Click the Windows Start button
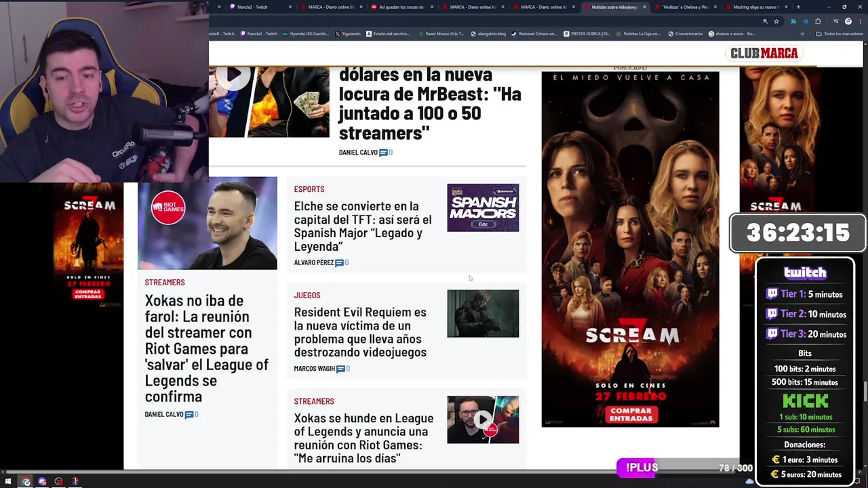 click(x=9, y=482)
